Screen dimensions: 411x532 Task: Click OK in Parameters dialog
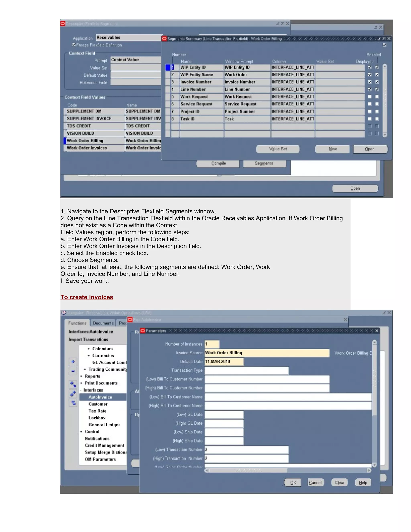[293, 483]
